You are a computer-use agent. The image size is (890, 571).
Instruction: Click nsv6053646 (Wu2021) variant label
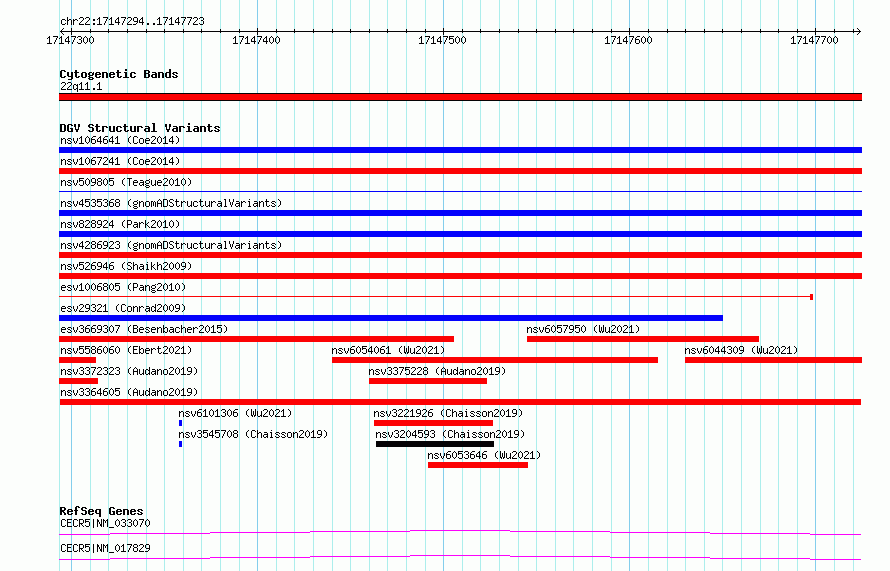pos(484,455)
